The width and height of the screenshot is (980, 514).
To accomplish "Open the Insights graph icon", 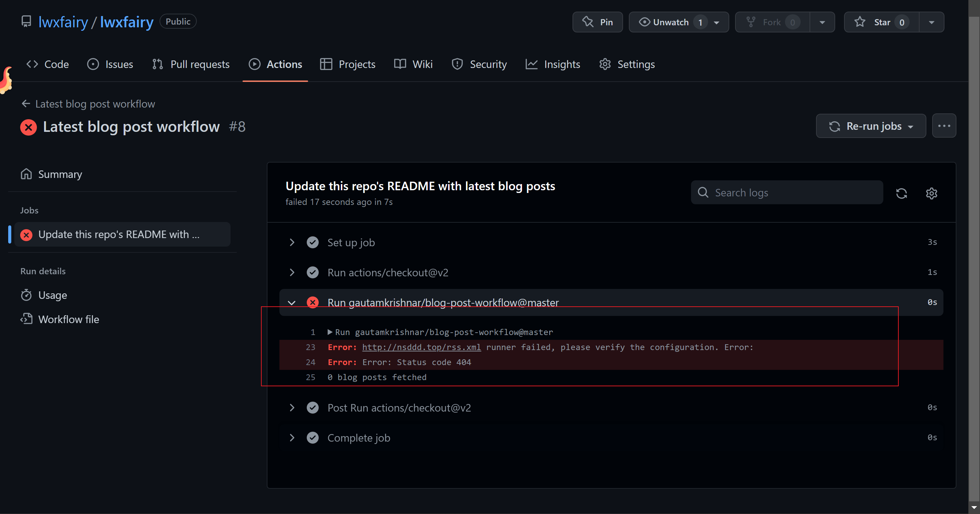I will pos(532,64).
